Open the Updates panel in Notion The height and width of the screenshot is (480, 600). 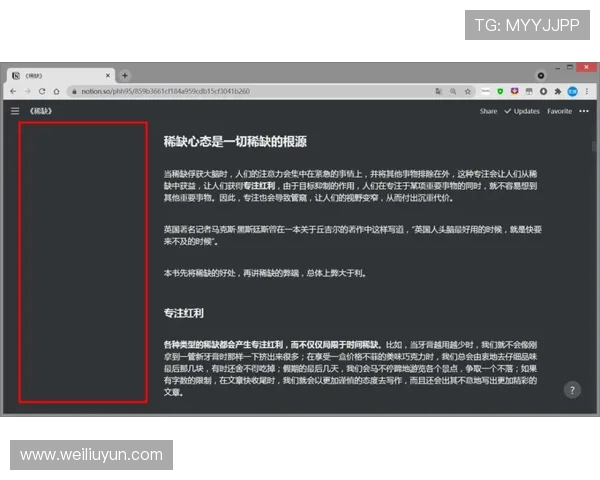pos(522,111)
